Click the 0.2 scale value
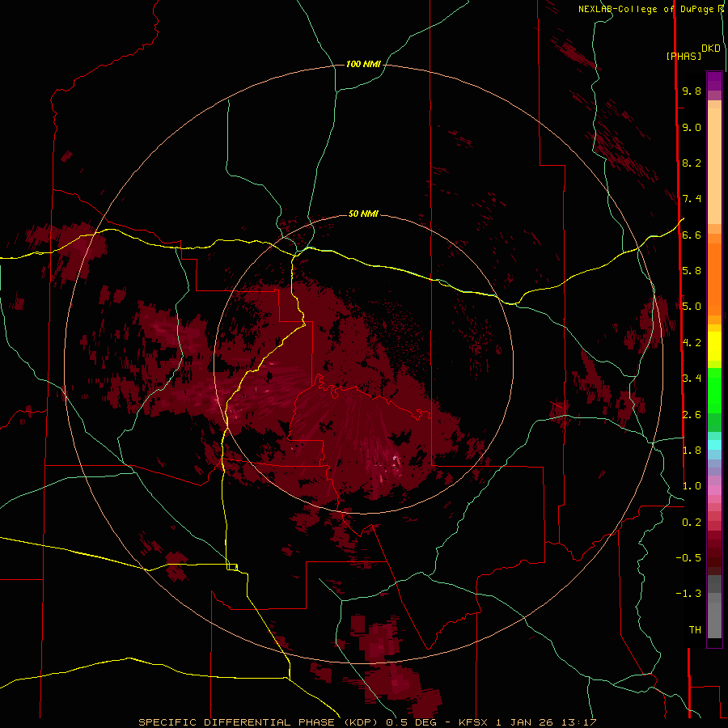The width and height of the screenshot is (728, 728). (692, 523)
